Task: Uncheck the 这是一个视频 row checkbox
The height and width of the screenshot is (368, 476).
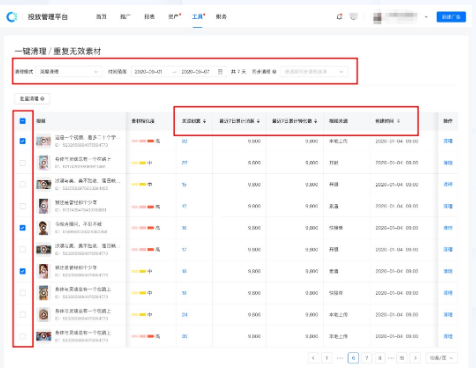Action: [x=23, y=141]
